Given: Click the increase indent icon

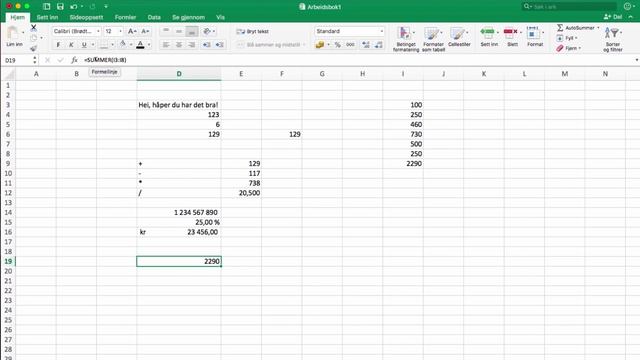Looking at the screenshot, I should click(x=220, y=45).
